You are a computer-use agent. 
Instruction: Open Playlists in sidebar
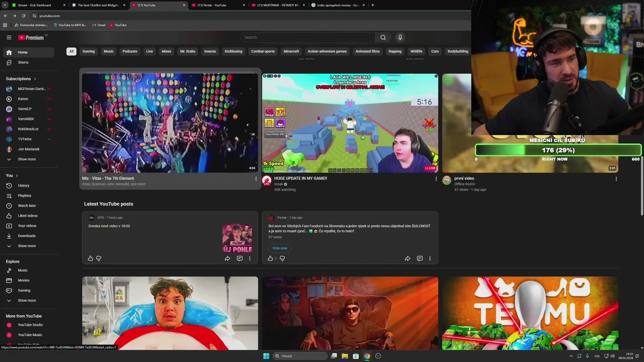coord(28,196)
